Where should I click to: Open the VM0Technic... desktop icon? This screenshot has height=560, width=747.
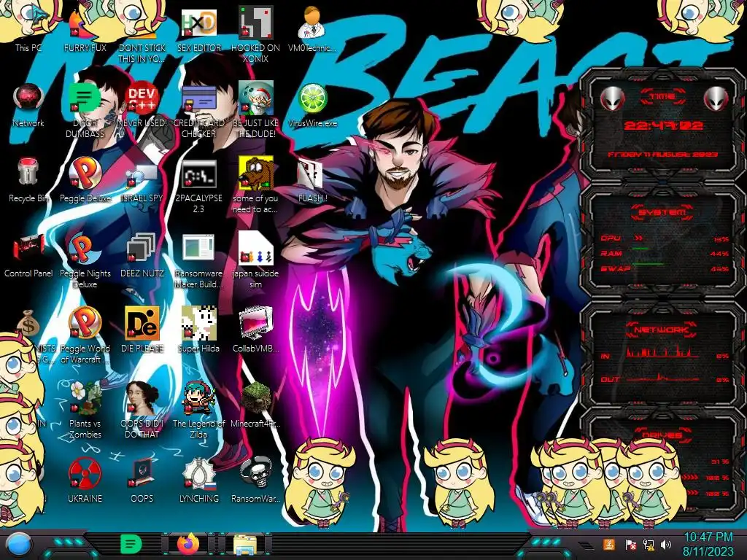[x=312, y=28]
